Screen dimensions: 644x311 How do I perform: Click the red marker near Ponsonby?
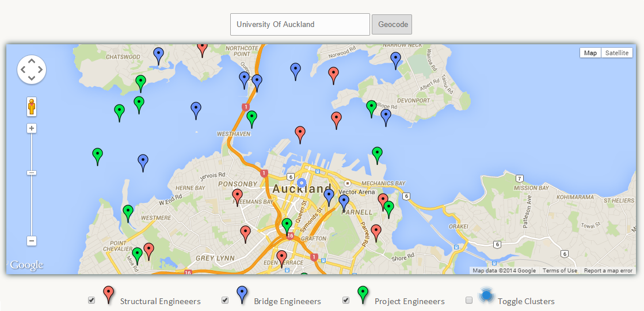point(237,196)
